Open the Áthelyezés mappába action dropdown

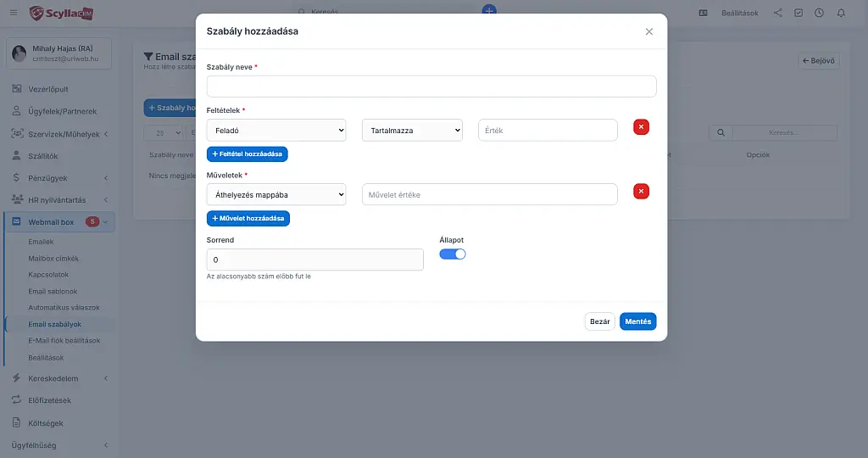[276, 194]
